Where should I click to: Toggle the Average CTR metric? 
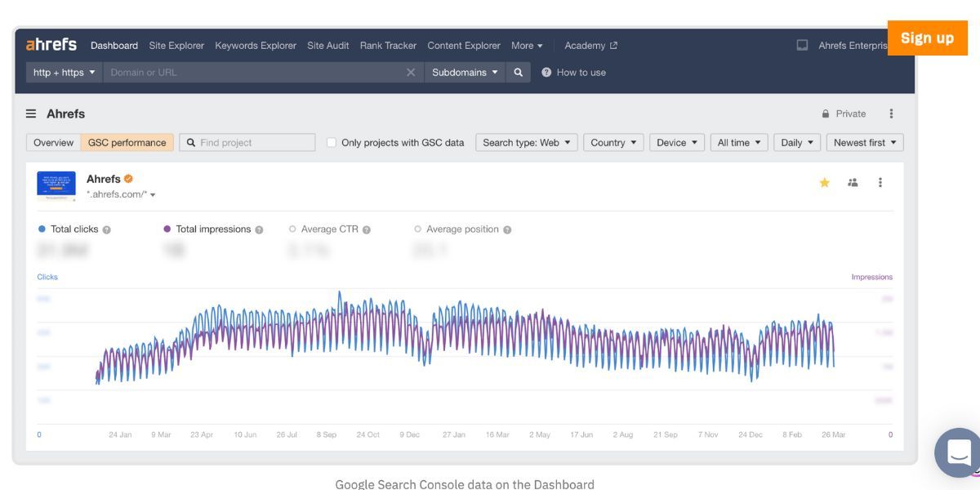(292, 229)
